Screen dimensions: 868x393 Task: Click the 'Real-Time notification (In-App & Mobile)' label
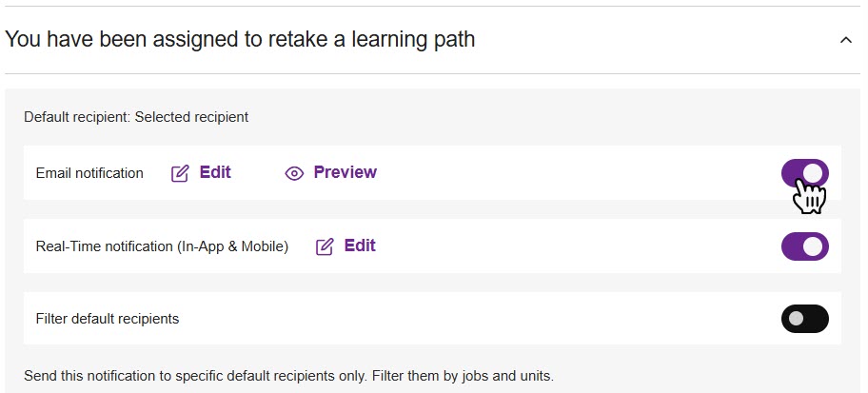(162, 246)
